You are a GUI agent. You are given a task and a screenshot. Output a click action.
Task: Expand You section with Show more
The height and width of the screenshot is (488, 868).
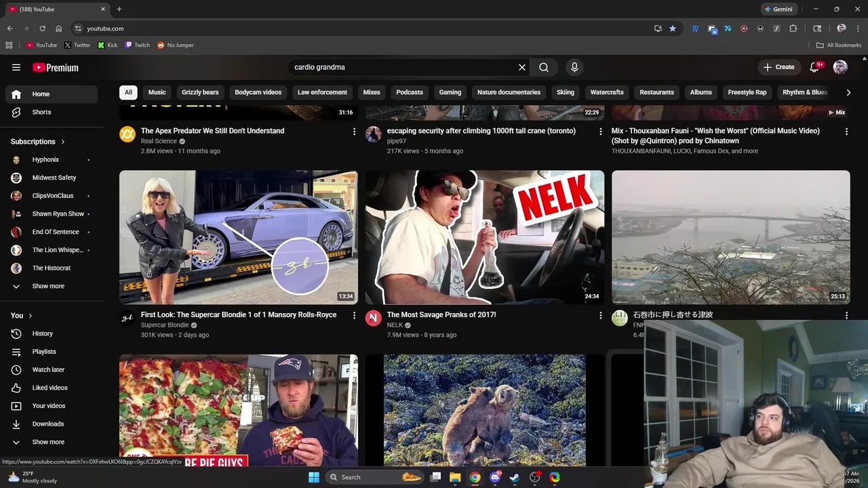pos(52,442)
